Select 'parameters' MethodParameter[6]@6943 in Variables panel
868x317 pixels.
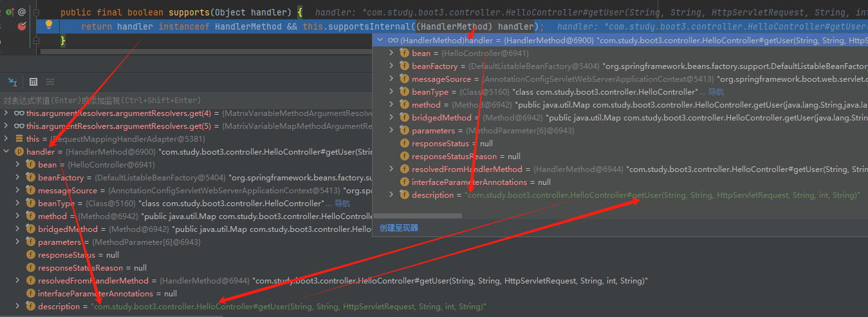pos(119,242)
